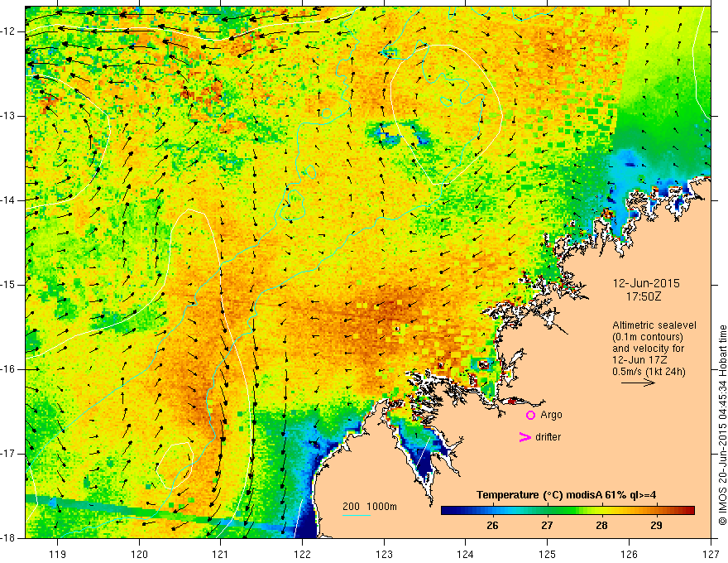Click longitude axis label '124'
This screenshot has width=728, height=563.
466,554
